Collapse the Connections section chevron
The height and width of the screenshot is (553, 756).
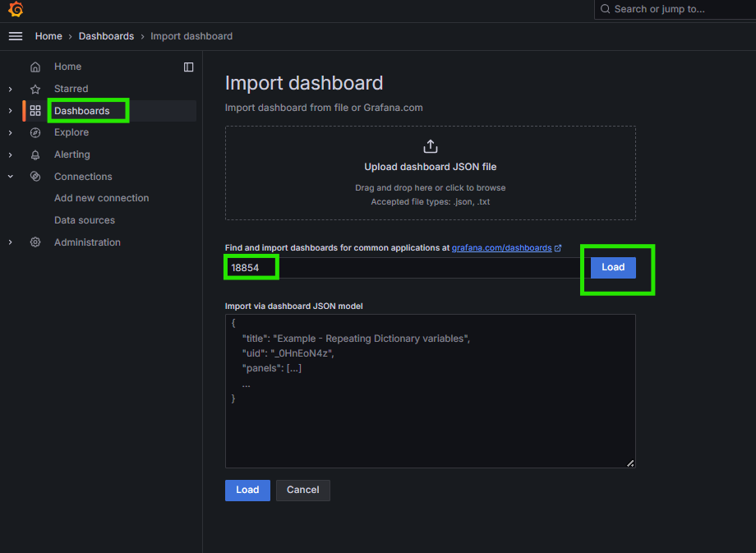pyautogui.click(x=11, y=177)
